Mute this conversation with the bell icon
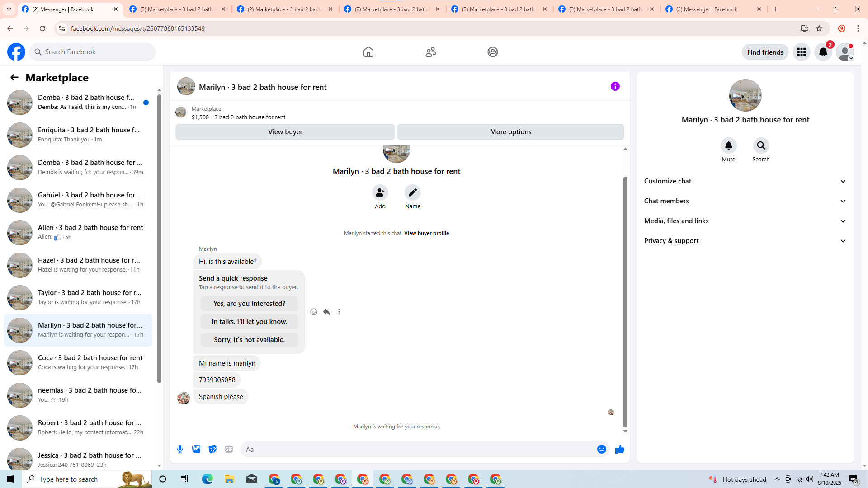The width and height of the screenshot is (868, 488). coord(728,145)
